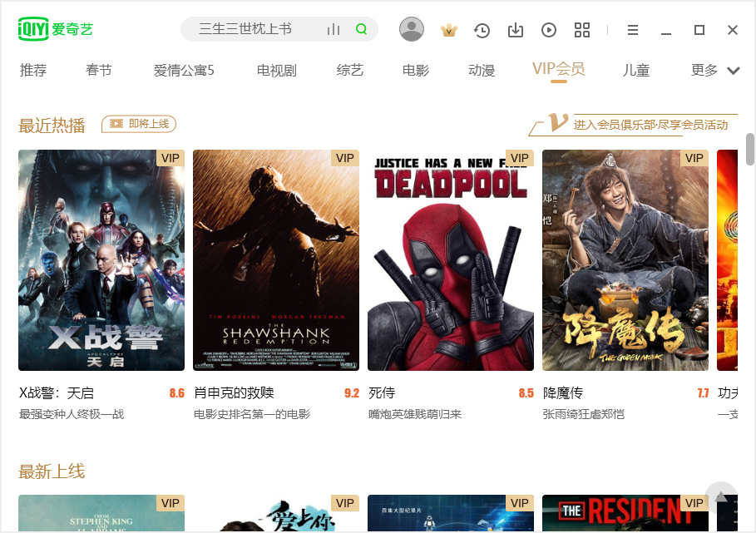The width and height of the screenshot is (756, 533).
Task: Click the green search magnifier icon
Action: pyautogui.click(x=361, y=29)
